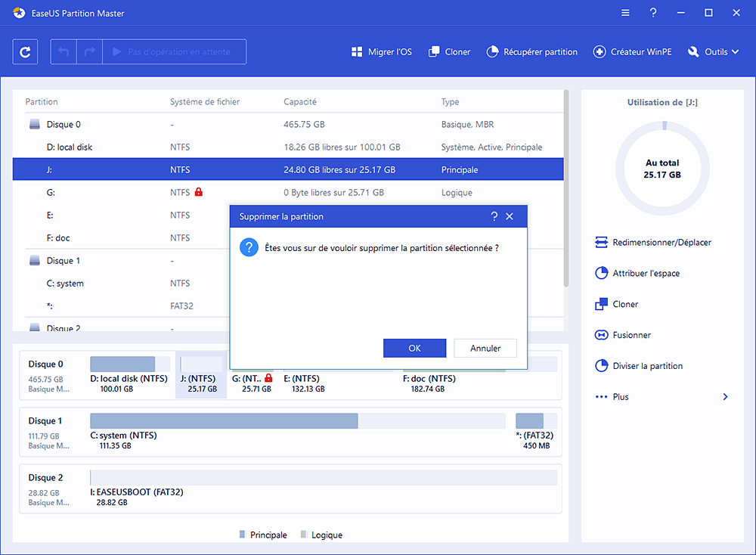Click *: (FAT32) 450 MB block
The image size is (756, 555).
tap(536, 430)
